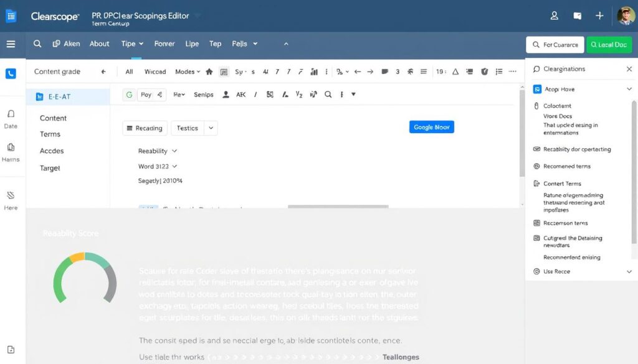
Task: Select the Wicoad tab
Action: [155, 72]
